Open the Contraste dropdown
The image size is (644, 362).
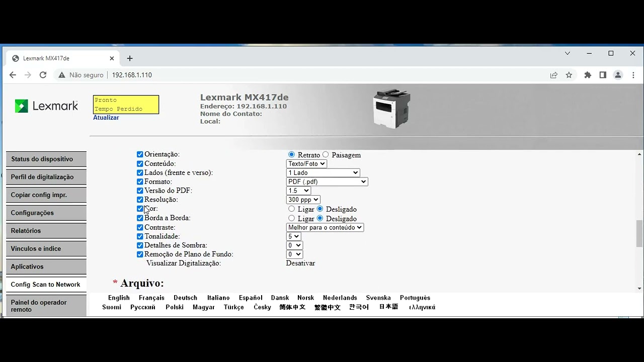(x=325, y=227)
